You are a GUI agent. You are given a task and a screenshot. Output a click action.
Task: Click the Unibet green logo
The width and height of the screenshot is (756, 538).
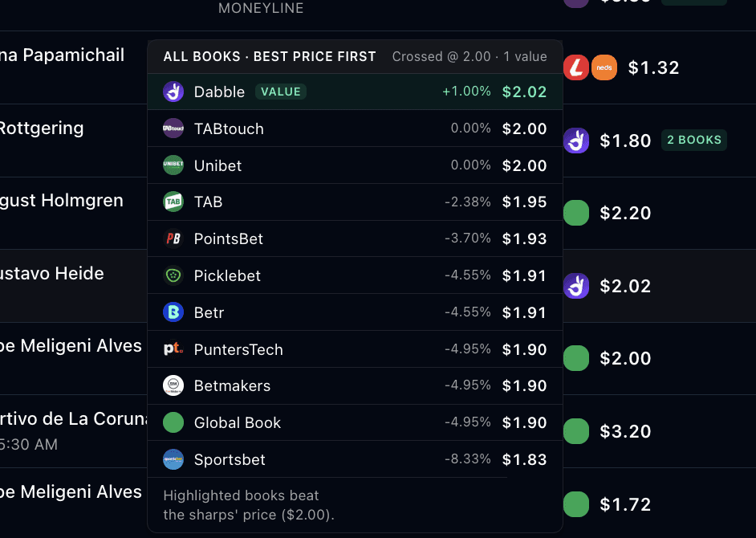tap(173, 165)
